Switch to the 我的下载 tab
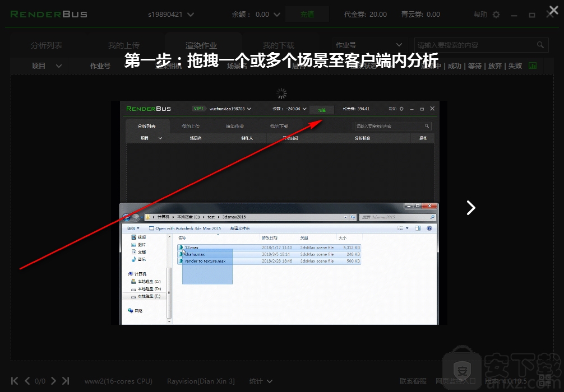The width and height of the screenshot is (564, 392). coord(279,45)
